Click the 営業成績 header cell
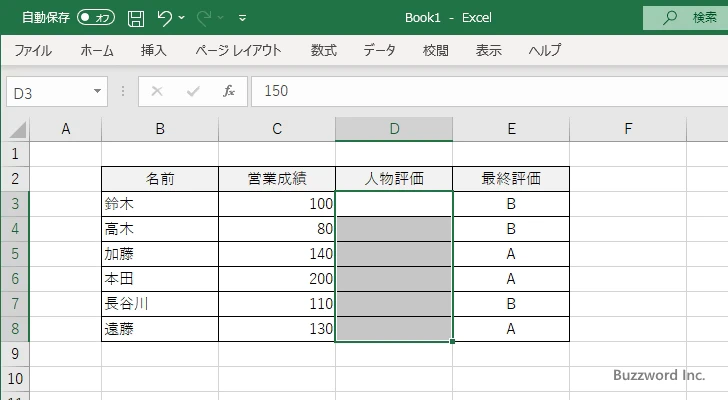The width and height of the screenshot is (728, 400). point(277,179)
